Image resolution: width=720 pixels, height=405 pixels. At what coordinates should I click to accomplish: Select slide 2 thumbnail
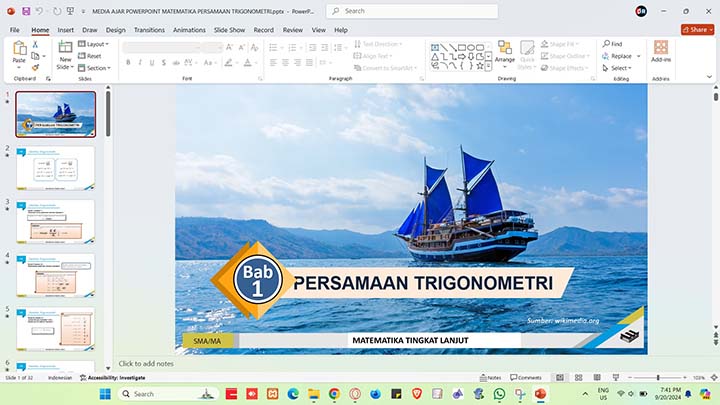tap(56, 168)
